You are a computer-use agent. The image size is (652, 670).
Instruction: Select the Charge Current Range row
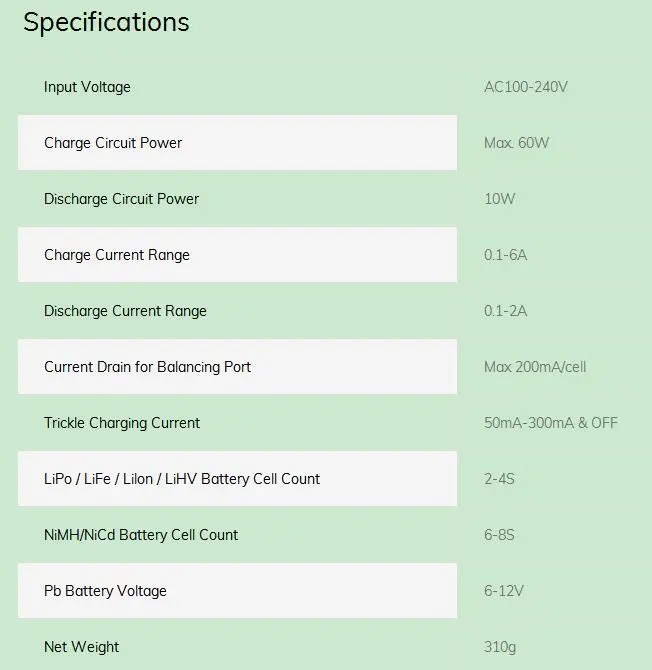[x=238, y=255]
